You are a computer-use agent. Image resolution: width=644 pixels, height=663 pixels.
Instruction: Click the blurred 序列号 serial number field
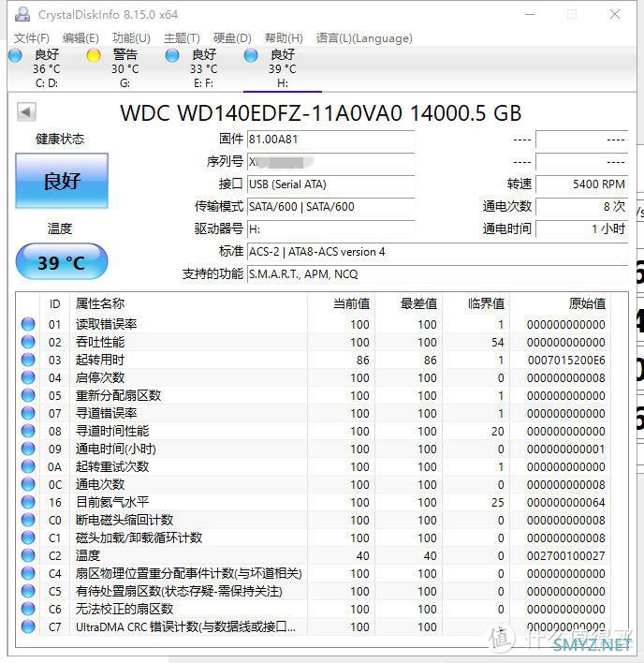[330, 161]
